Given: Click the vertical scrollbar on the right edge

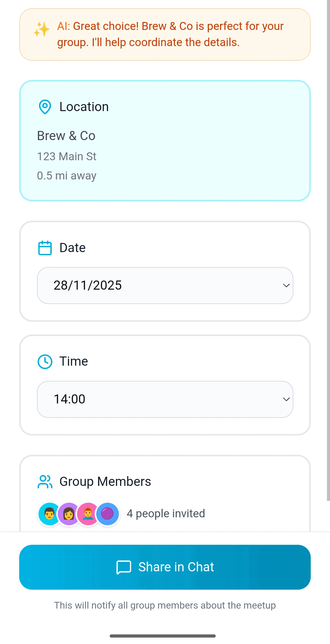Looking at the screenshot, I should tap(328, 250).
